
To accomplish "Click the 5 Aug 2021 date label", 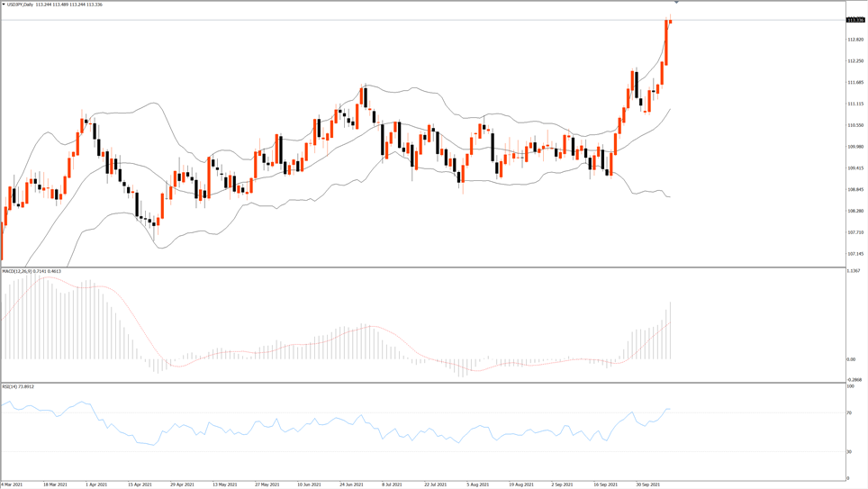I will [478, 484].
